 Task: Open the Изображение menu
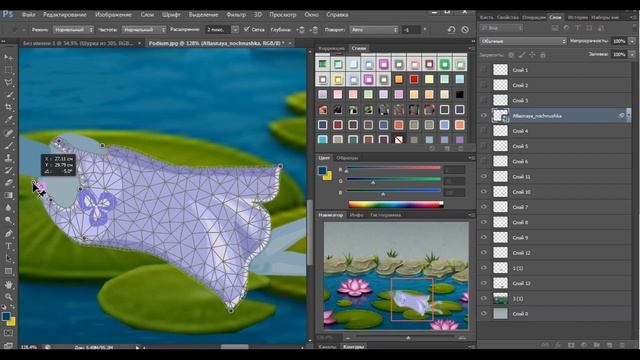[x=113, y=14]
